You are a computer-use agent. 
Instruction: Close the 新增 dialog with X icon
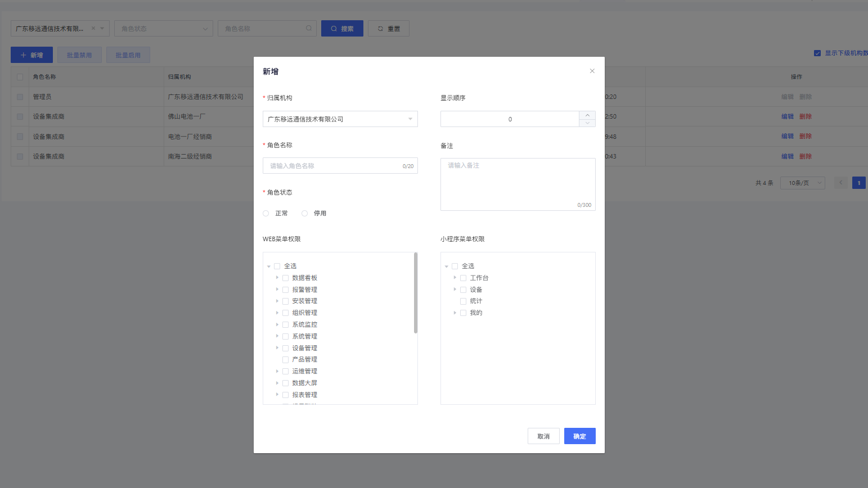tap(592, 71)
